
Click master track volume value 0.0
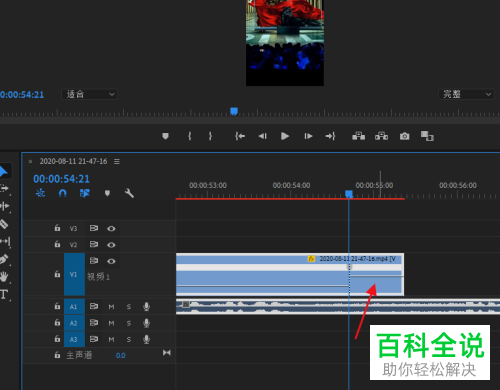tap(121, 356)
